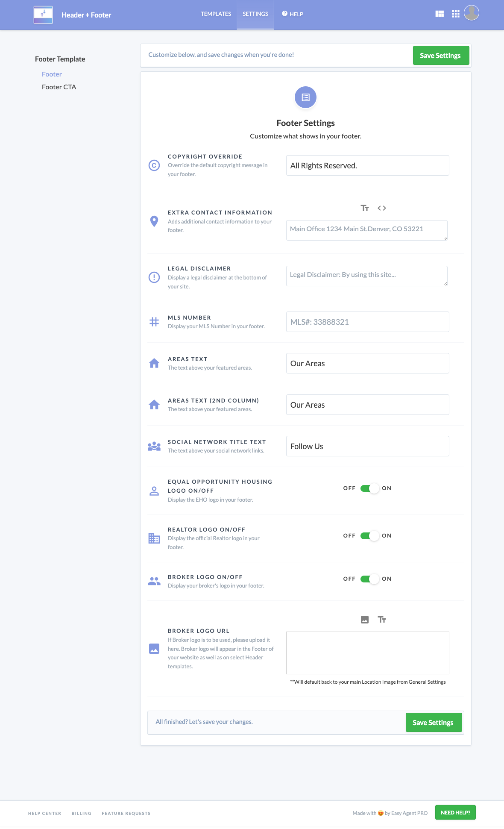
Task: Click the Header + Footer title
Action: (x=86, y=15)
